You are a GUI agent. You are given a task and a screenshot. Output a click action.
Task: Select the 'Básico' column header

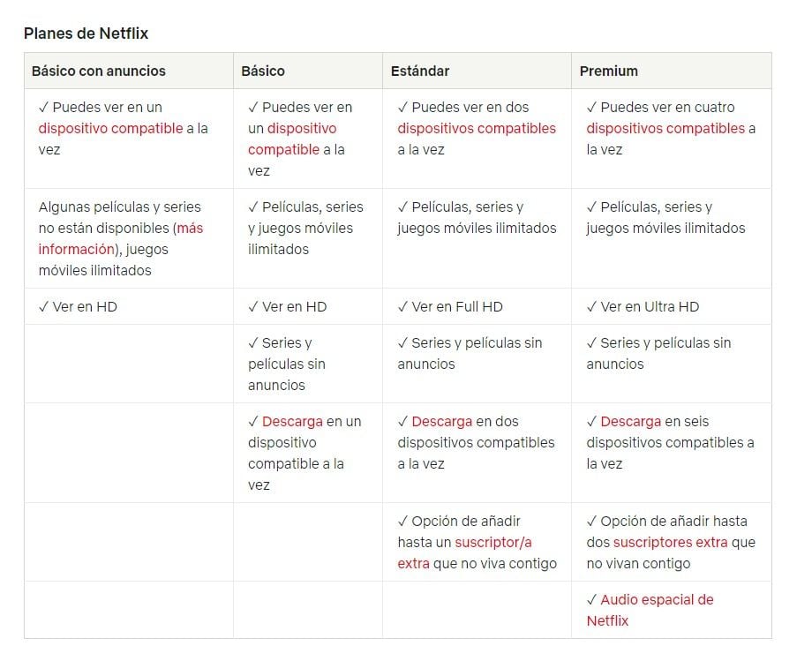(x=262, y=71)
